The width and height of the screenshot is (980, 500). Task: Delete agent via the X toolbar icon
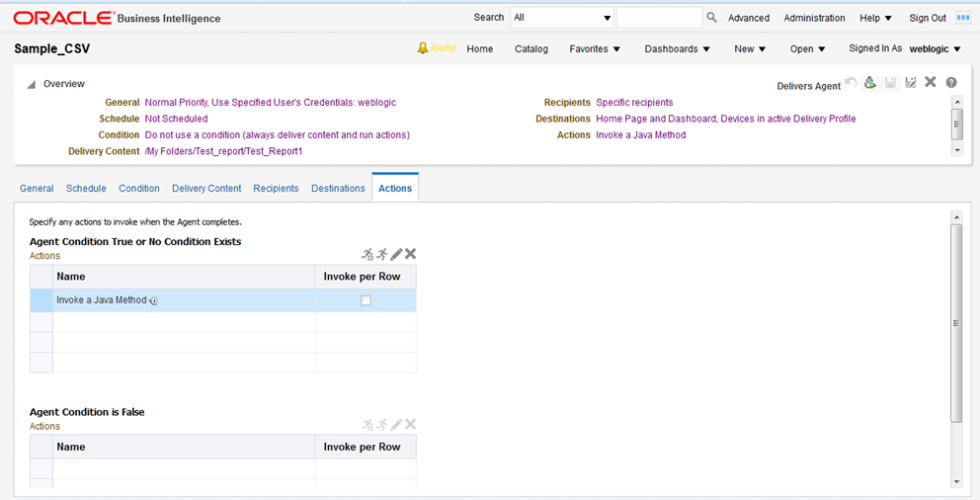931,82
